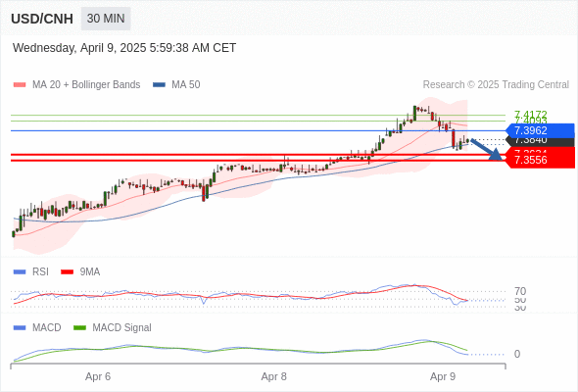Image resolution: width=578 pixels, height=392 pixels.
Task: Select the red 7.3556 support price label
Action: click(540, 160)
